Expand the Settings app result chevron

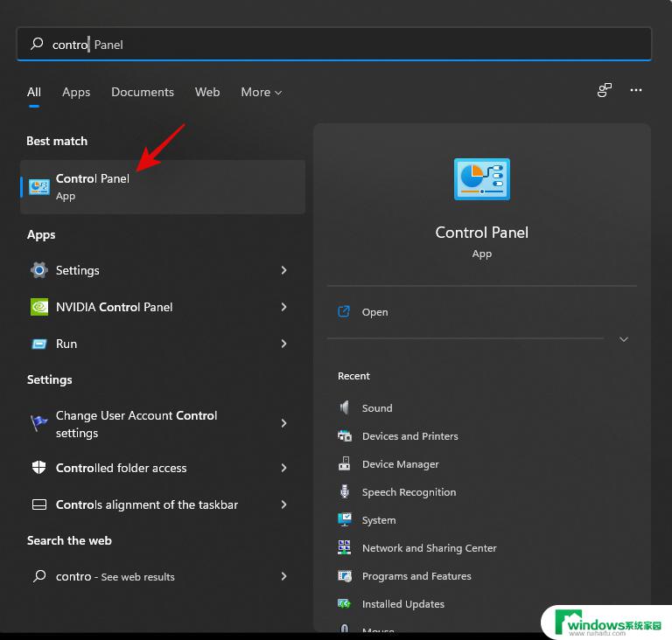coord(283,270)
